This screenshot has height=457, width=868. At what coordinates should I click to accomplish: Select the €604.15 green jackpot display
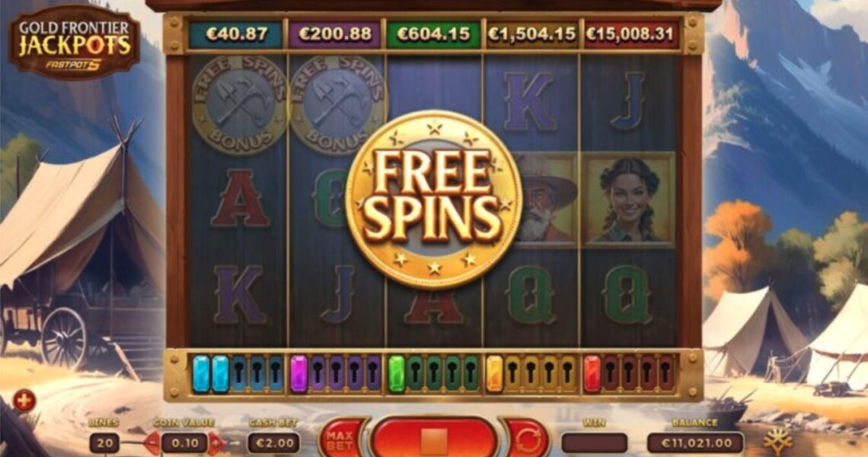433,35
